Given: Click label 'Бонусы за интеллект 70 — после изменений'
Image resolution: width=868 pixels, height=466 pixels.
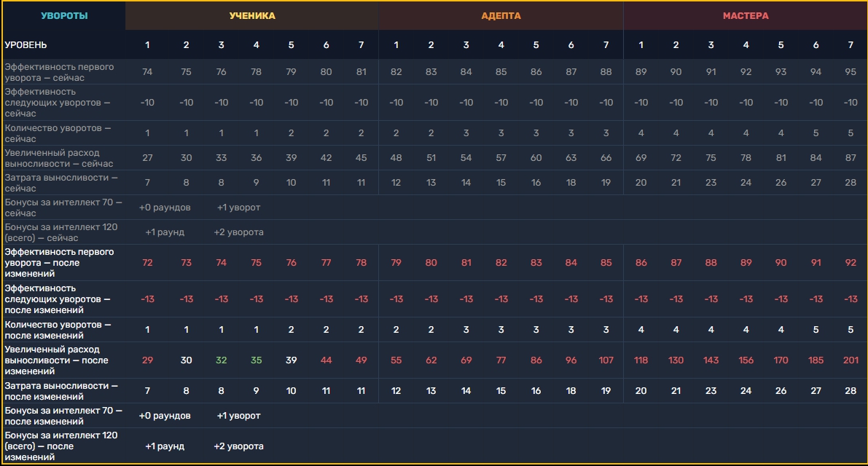Looking at the screenshot, I should coord(63,416).
